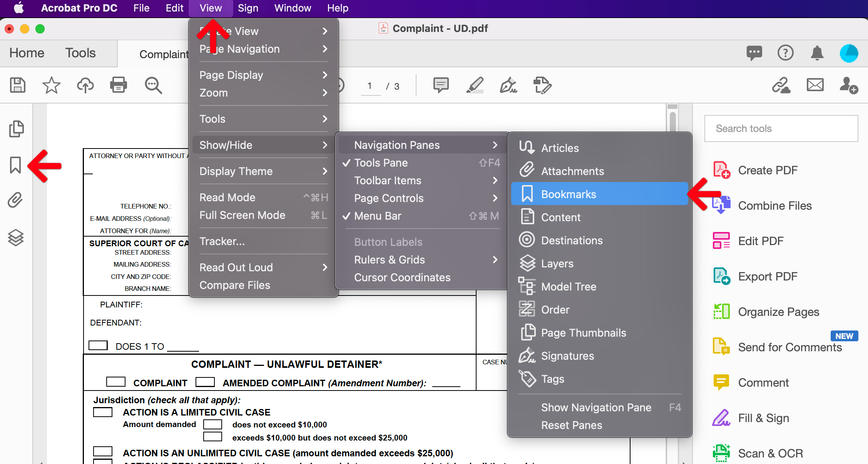Click the Show Navigation Pane button
This screenshot has height=464, width=868.
click(x=595, y=407)
